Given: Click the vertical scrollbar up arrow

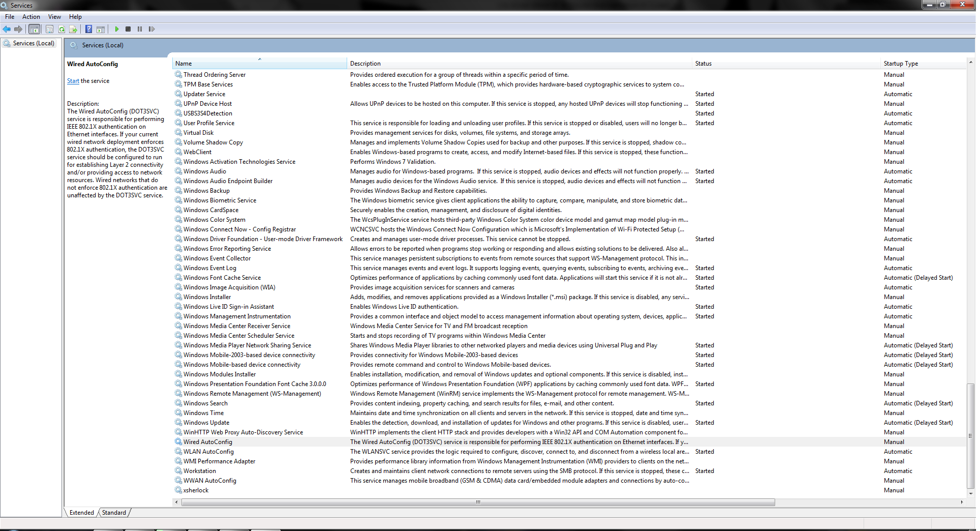Looking at the screenshot, I should (x=970, y=63).
